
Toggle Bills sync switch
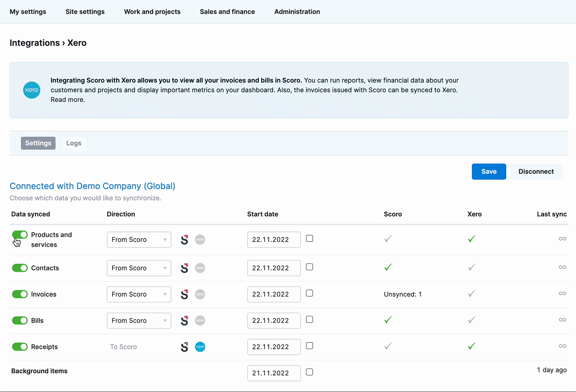point(20,321)
